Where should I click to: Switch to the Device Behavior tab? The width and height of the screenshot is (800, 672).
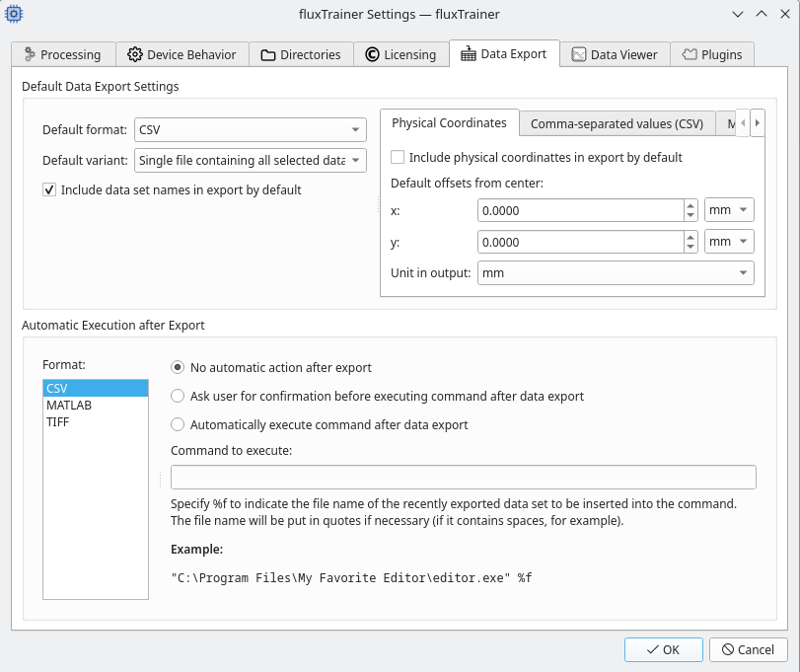click(182, 54)
